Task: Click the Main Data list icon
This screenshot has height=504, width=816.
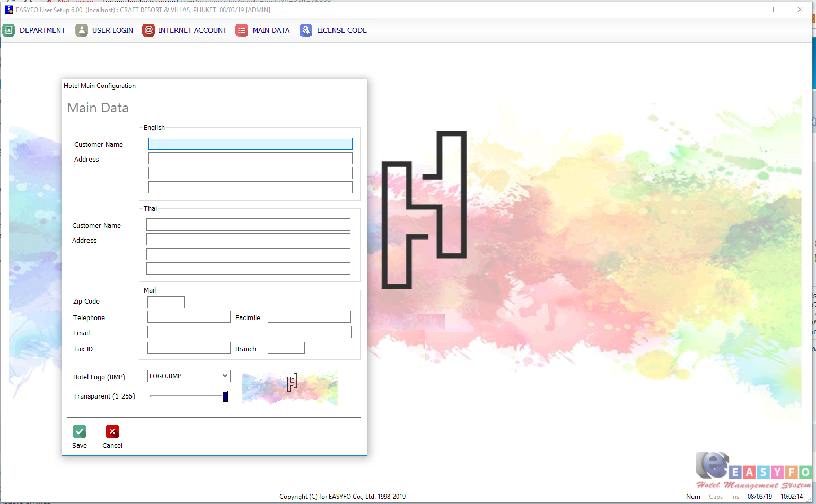Action: coord(242,30)
